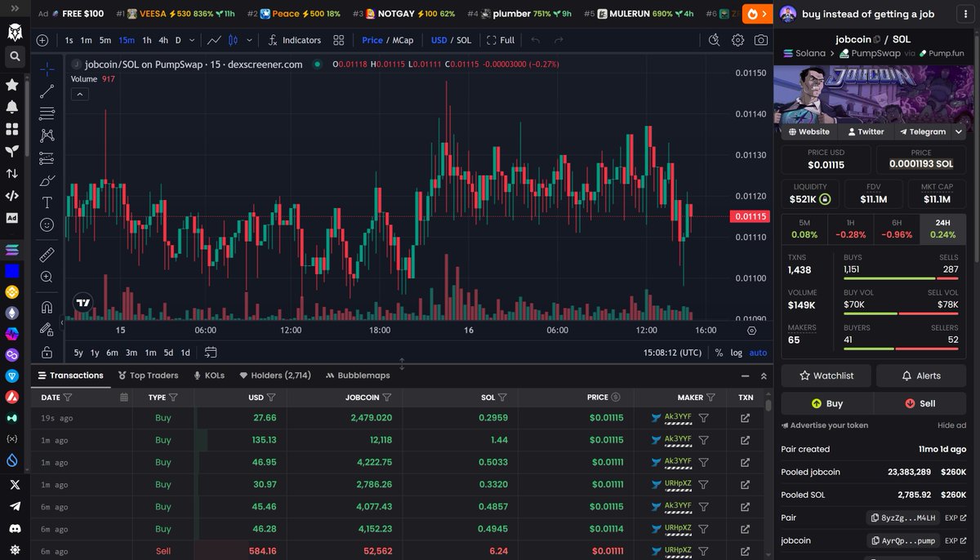Toggle Full screen chart mode
The image size is (980, 560).
(x=501, y=40)
